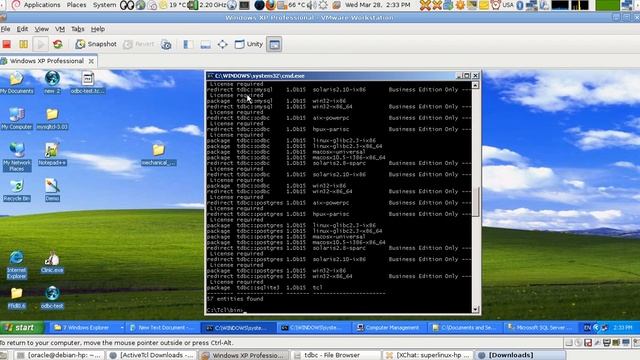Click the XP language bar EN indicator
Image resolution: width=640 pixels, height=360 pixels.
coord(587,327)
